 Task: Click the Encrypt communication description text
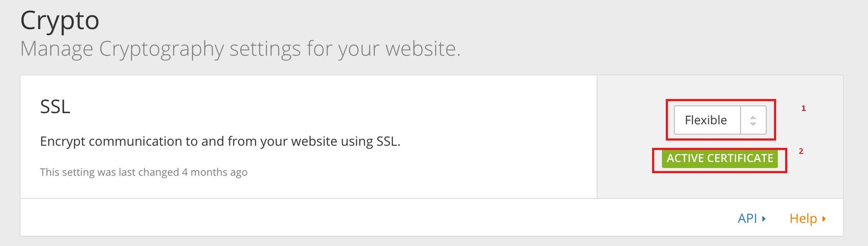pyautogui.click(x=220, y=141)
